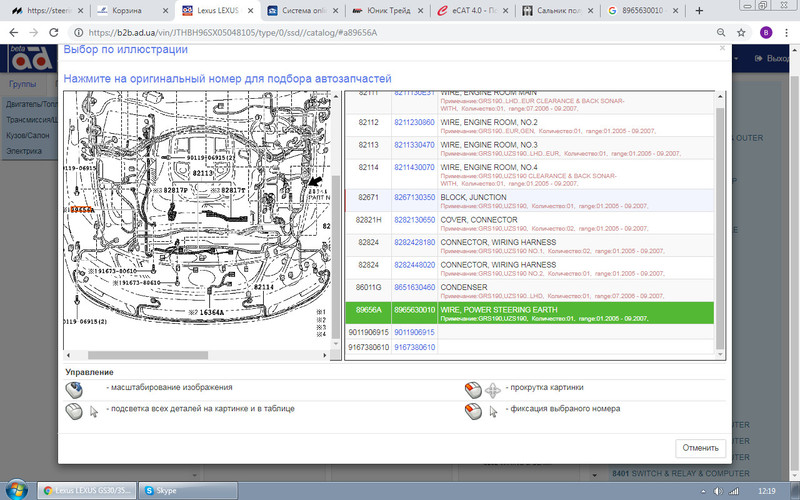The width and height of the screenshot is (800, 500).
Task: Open part number 8211330470 link
Action: (414, 145)
